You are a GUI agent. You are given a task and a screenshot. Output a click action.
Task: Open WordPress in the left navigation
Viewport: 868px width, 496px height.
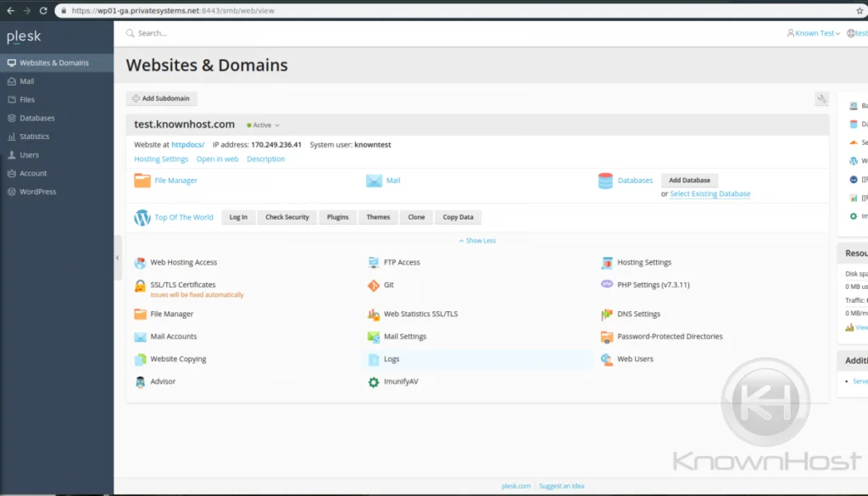[37, 192]
